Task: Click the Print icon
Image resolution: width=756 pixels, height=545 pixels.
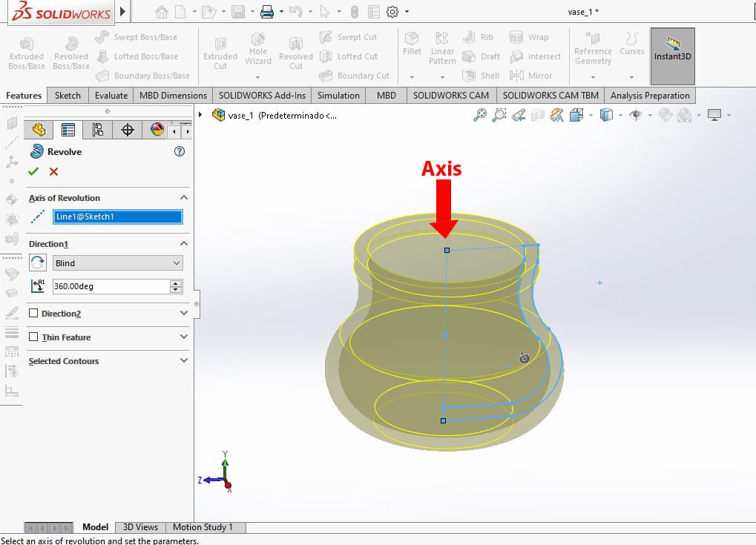Action: [x=266, y=12]
